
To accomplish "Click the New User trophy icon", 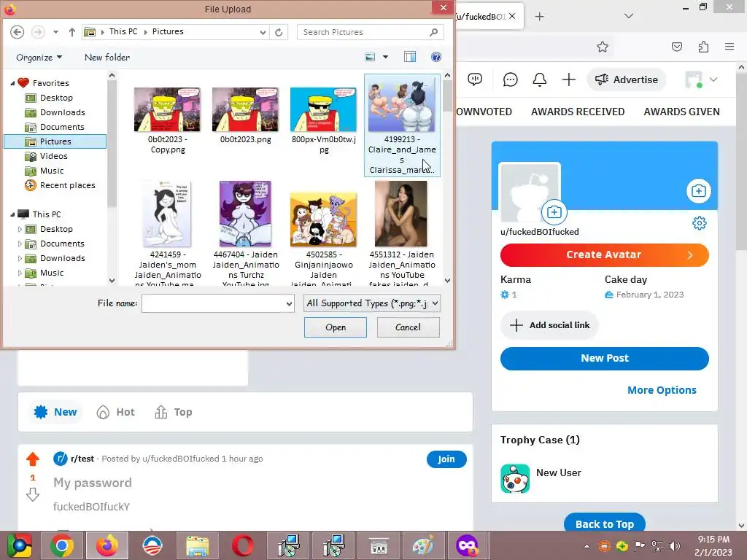I will click(x=515, y=478).
